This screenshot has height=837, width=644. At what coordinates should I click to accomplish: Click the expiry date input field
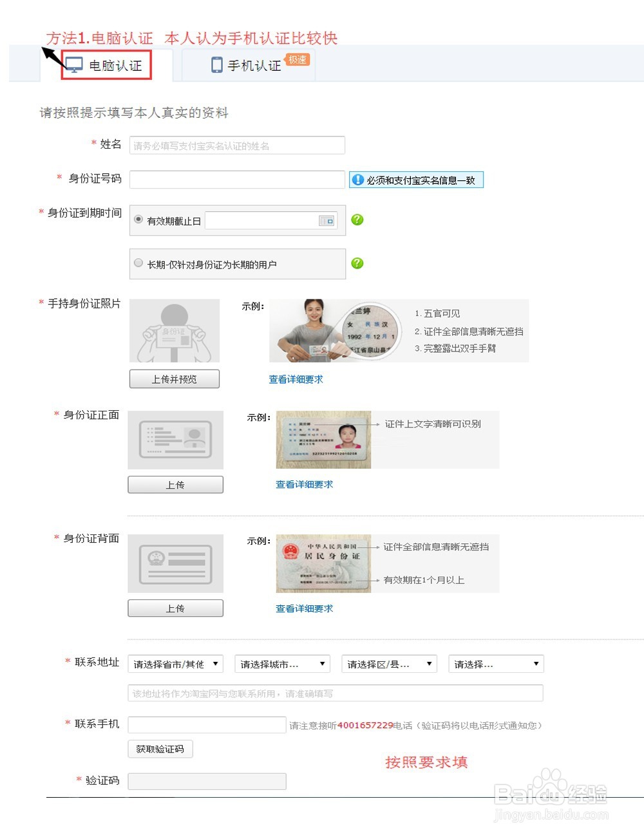tap(271, 221)
